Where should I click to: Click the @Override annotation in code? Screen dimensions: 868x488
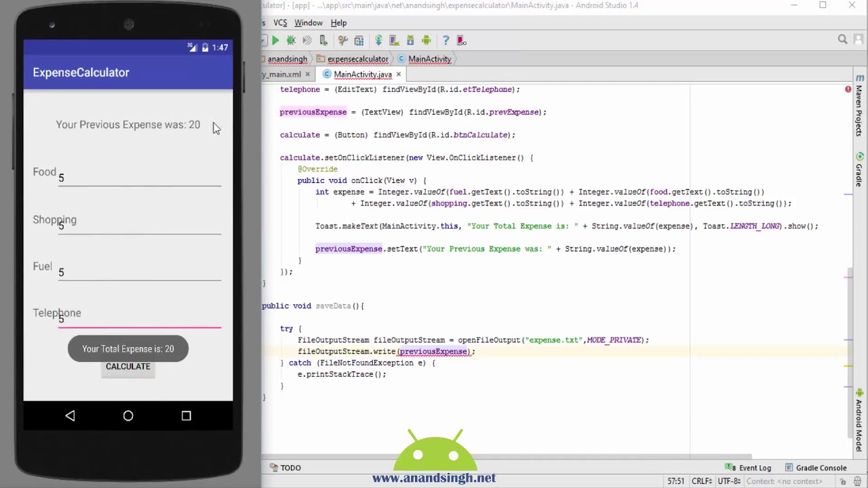(317, 169)
